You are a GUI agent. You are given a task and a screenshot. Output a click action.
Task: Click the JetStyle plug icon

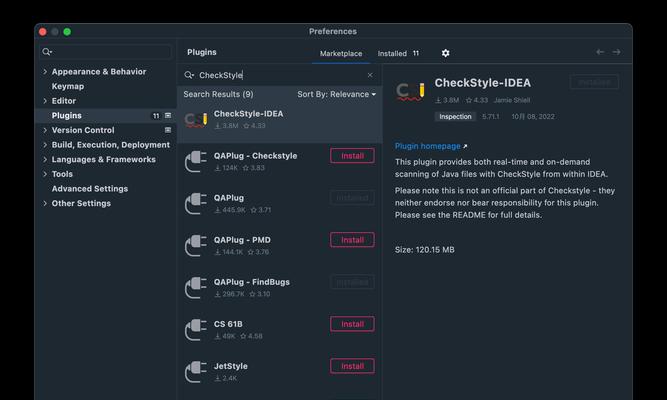pos(196,372)
